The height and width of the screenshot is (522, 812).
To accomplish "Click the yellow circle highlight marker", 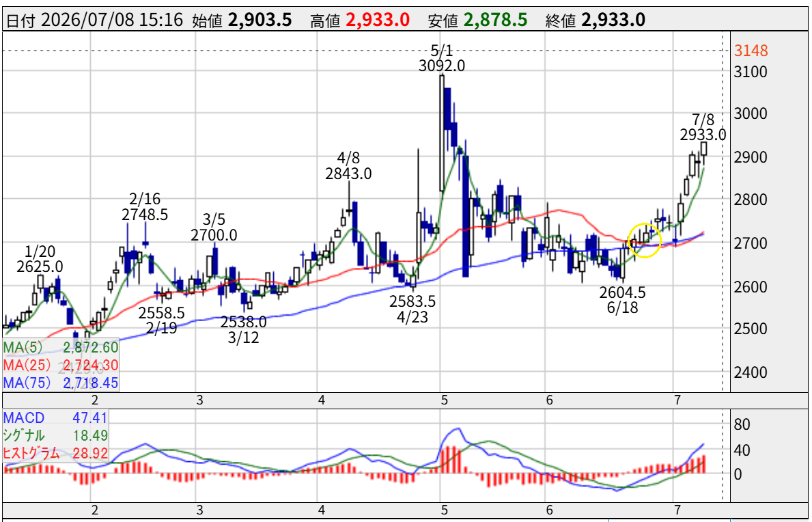I will [x=644, y=241].
